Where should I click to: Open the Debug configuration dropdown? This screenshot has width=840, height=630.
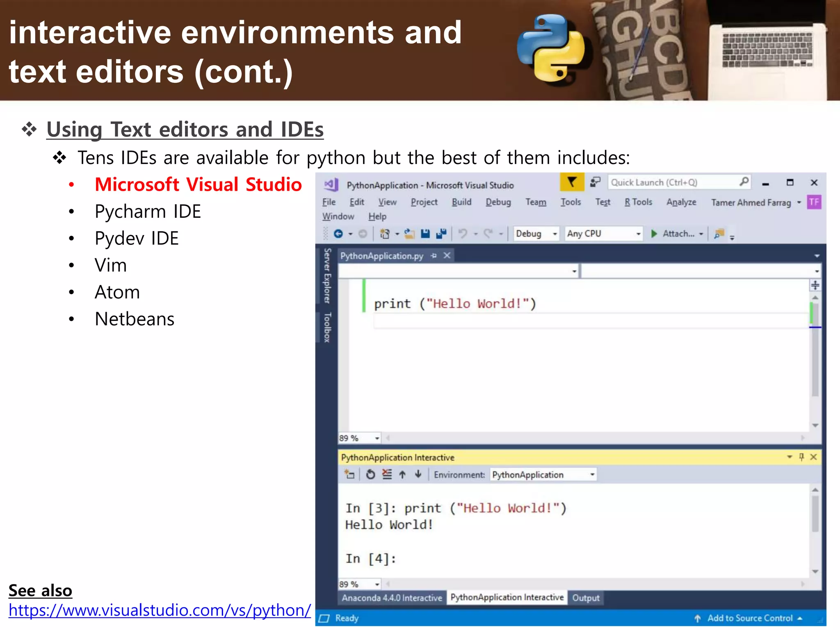click(x=555, y=234)
